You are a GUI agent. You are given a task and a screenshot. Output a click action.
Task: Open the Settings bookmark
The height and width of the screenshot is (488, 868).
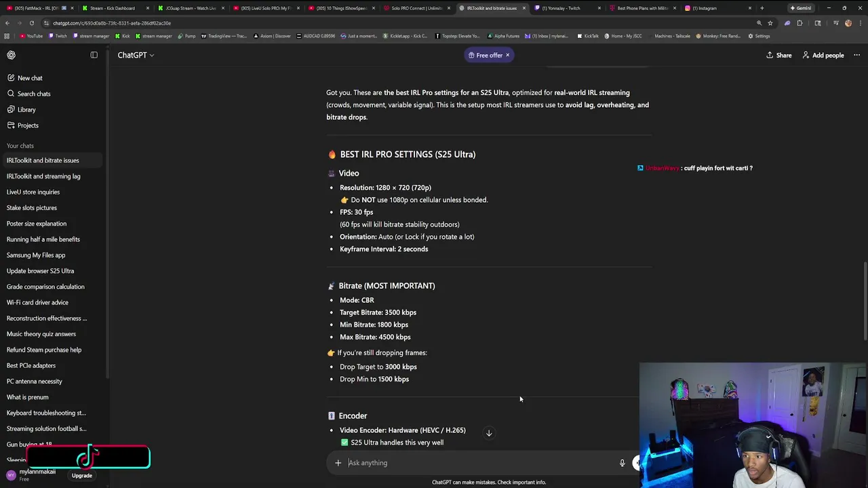tap(759, 36)
